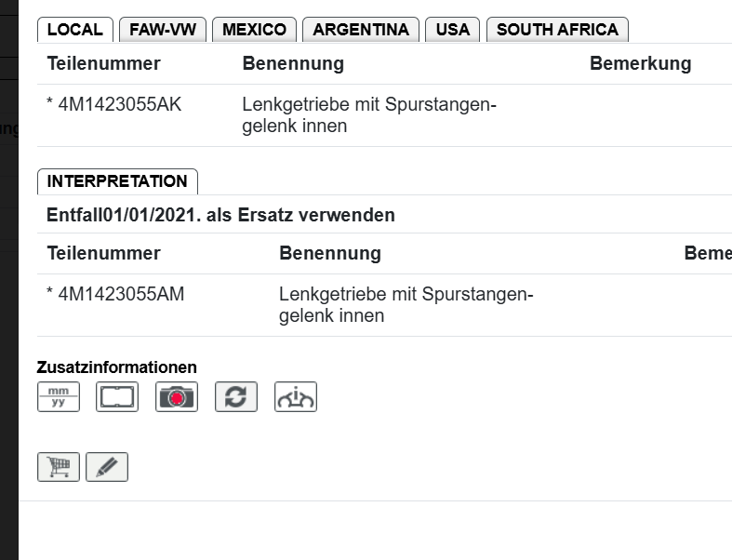Click the Bemerkung column header
Screen dimensions: 732x560
tap(640, 64)
